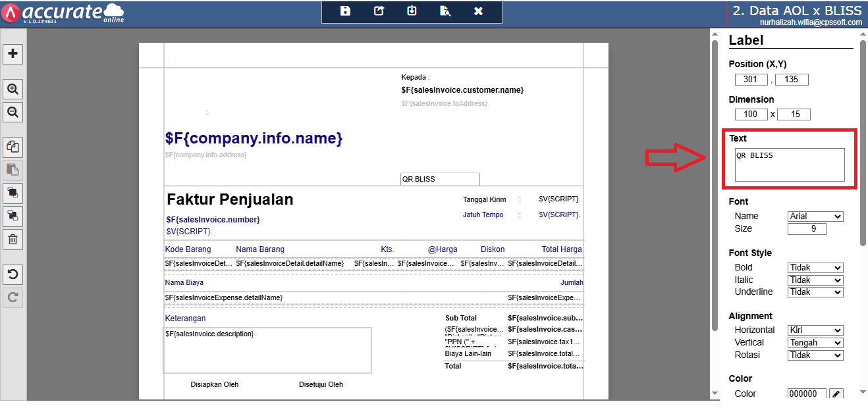Select the Diskon column header
Screen dimensions: 868x408
tap(493, 249)
